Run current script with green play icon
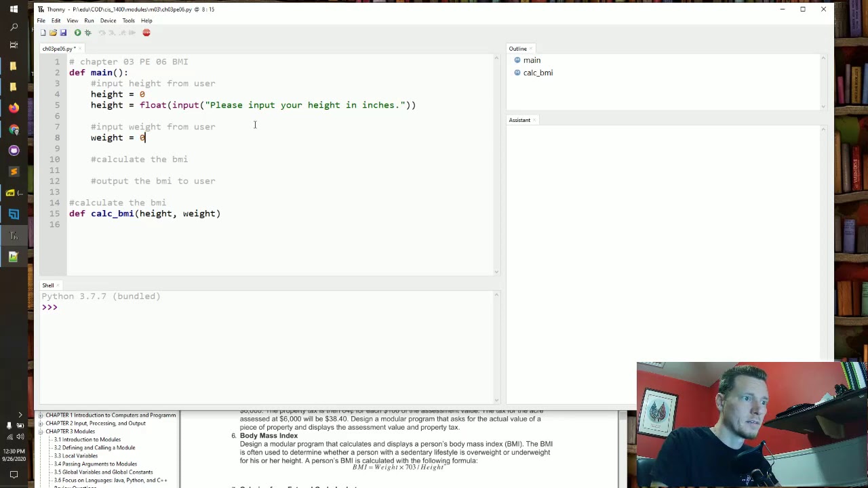This screenshot has height=488, width=868. click(77, 33)
